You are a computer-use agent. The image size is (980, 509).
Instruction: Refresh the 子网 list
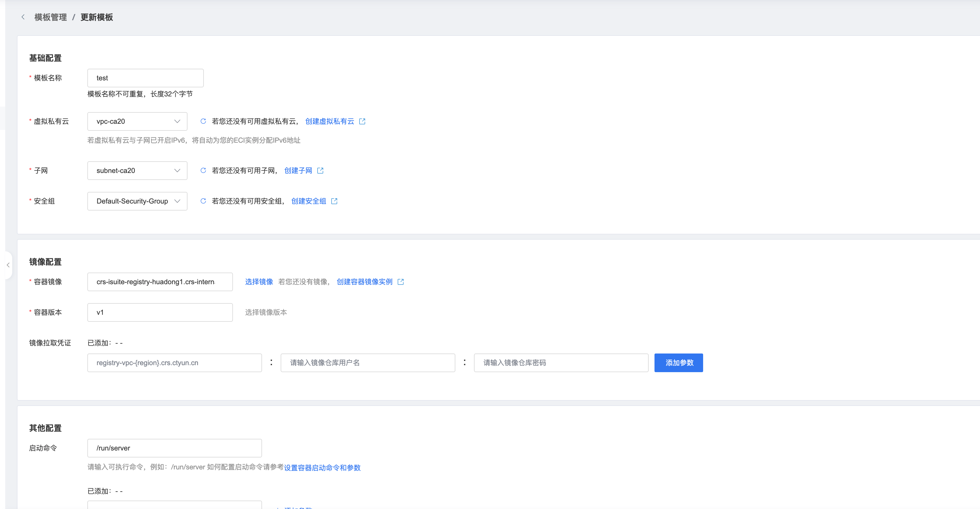pos(203,170)
